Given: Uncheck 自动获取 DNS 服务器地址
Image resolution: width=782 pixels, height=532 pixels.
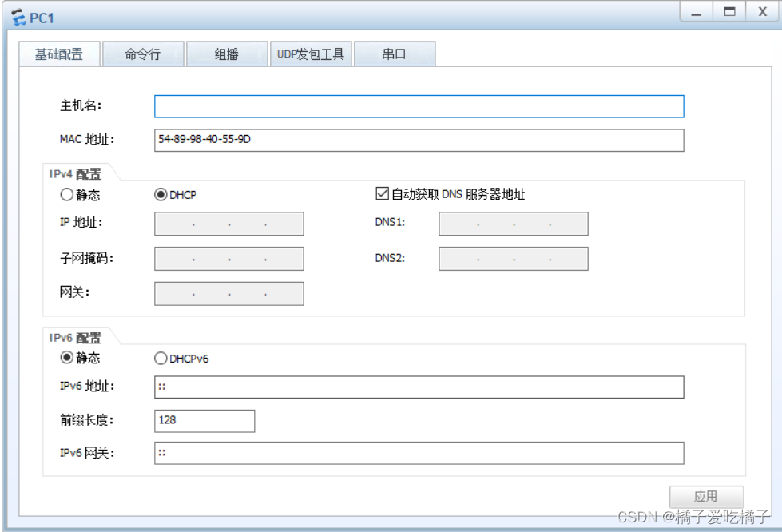Looking at the screenshot, I should click(x=381, y=193).
